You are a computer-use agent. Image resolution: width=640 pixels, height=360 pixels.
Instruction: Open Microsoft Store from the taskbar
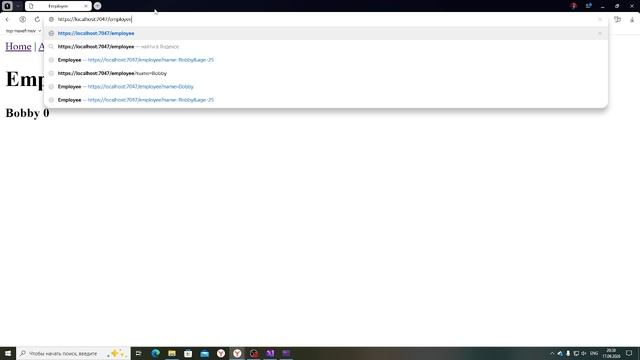188,353
